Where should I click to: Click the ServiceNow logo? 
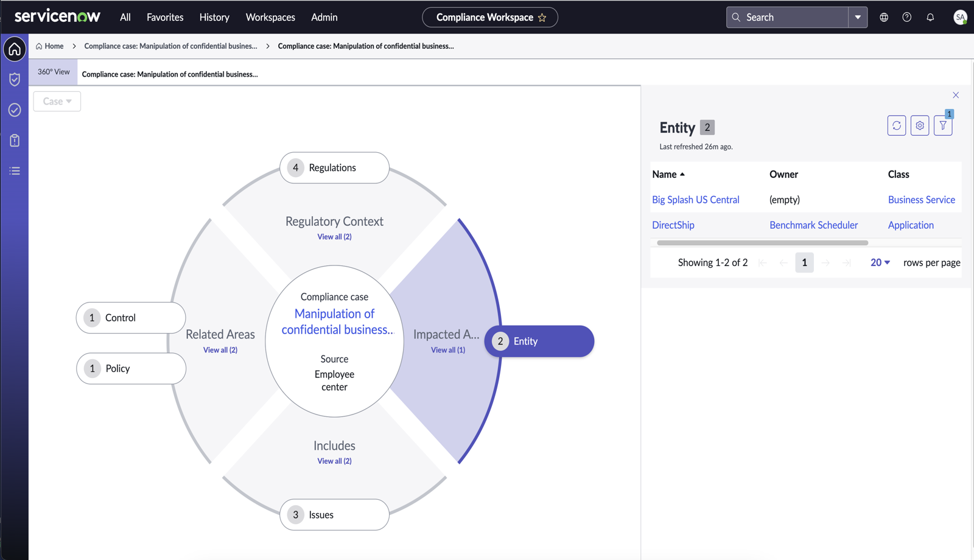tap(57, 16)
